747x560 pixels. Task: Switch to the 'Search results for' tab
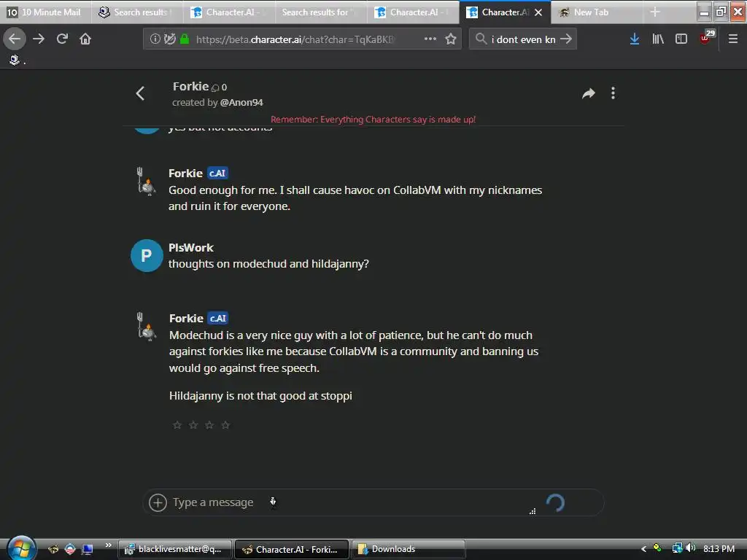(321, 12)
